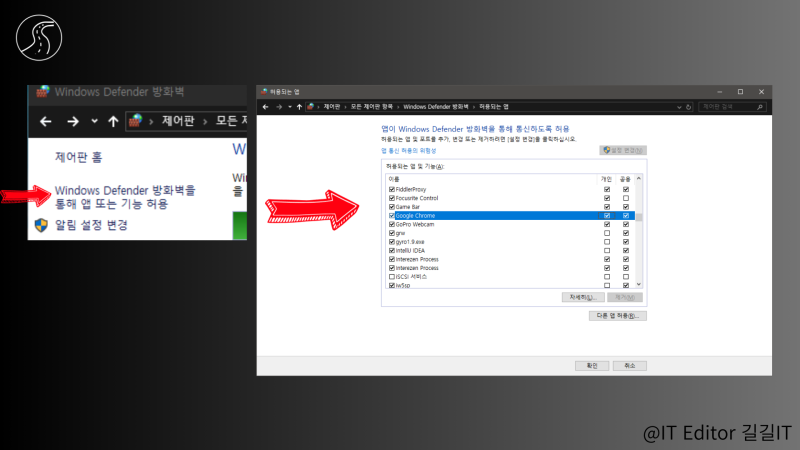Expand the address bar history dropdown arrow
The height and width of the screenshot is (450, 800).
(679, 107)
